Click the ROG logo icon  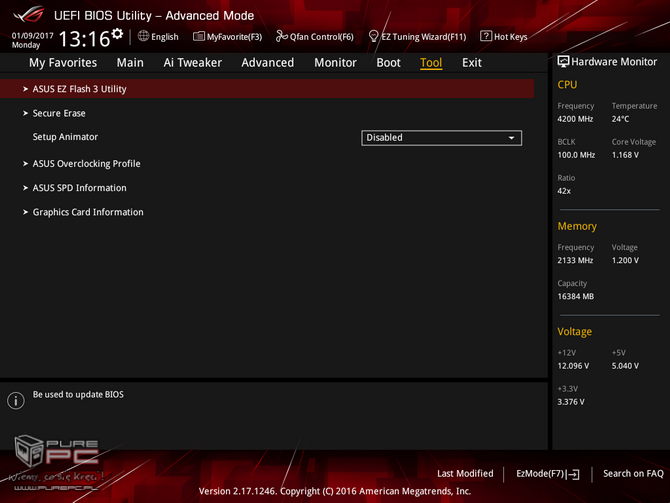[x=29, y=14]
